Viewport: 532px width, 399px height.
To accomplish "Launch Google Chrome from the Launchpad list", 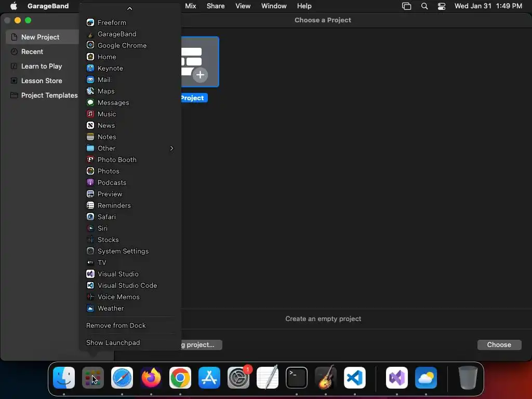I will point(130,46).
